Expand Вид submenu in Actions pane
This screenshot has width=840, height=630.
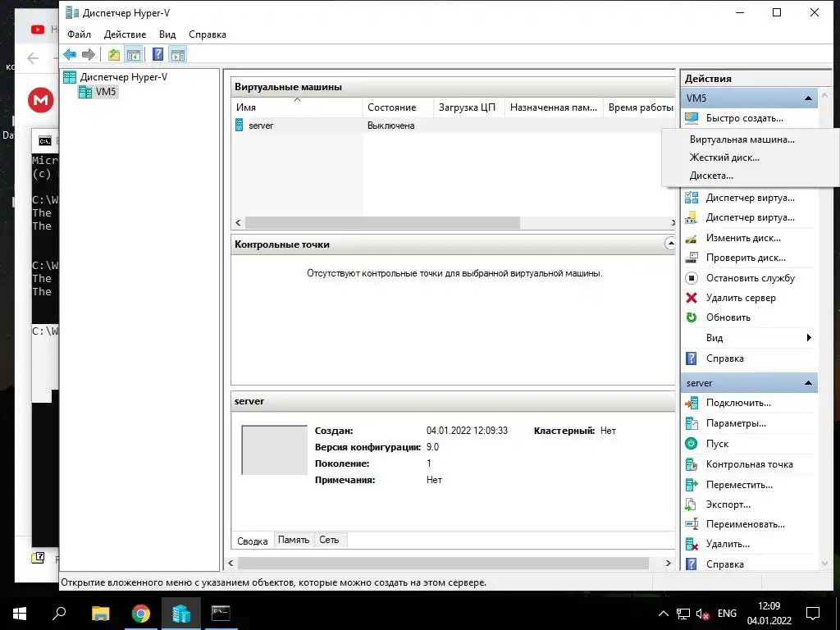coord(749,339)
